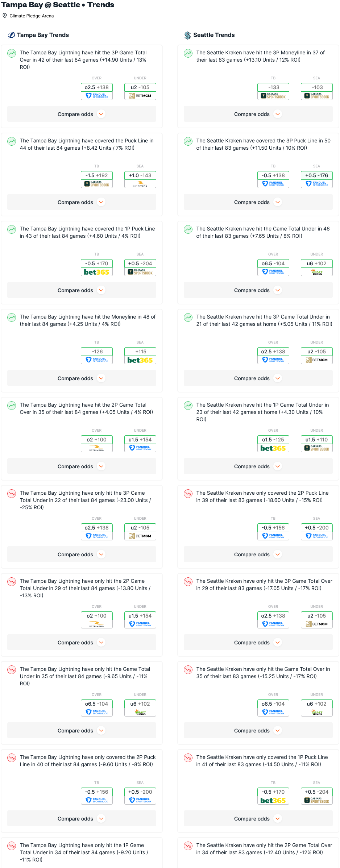Click the Climate Pledge Arena venue text
Image resolution: width=340 pixels, height=868 pixels.
click(x=32, y=16)
